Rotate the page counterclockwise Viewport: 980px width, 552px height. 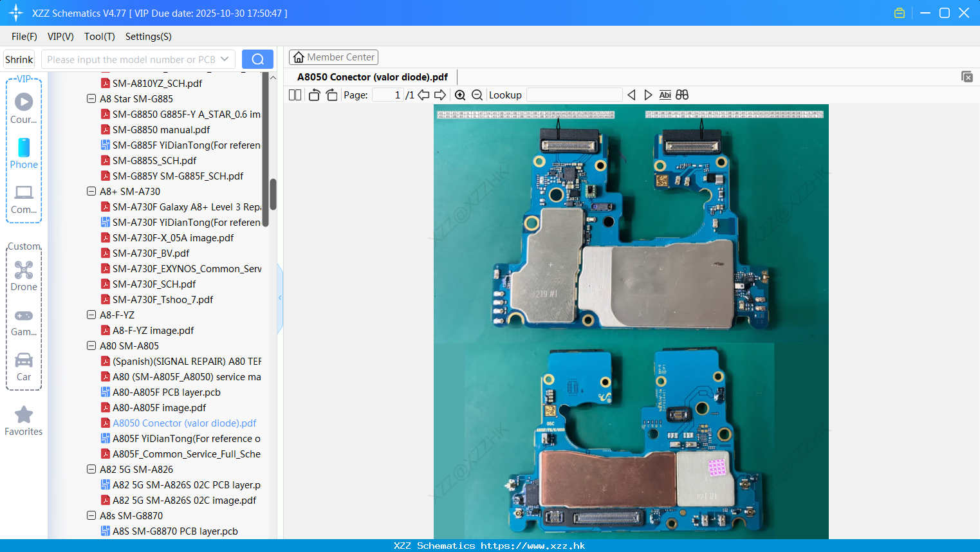tap(314, 95)
